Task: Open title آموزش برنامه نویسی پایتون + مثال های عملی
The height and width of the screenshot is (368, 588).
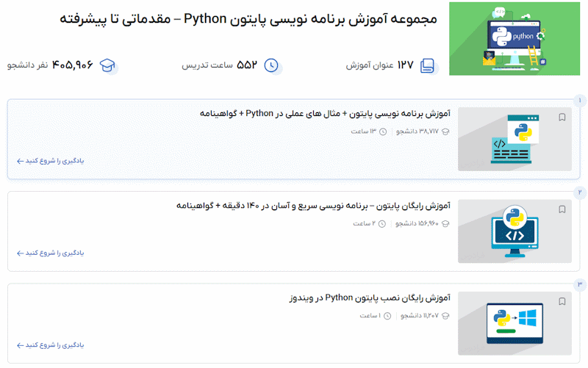Action: coord(325,114)
